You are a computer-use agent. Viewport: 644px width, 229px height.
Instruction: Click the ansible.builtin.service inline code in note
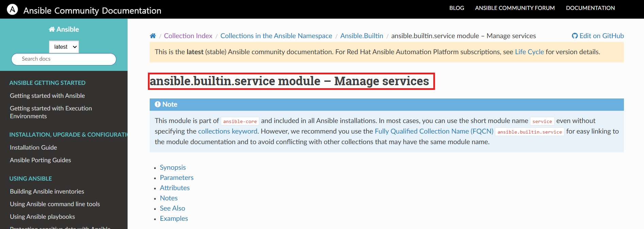(x=530, y=132)
